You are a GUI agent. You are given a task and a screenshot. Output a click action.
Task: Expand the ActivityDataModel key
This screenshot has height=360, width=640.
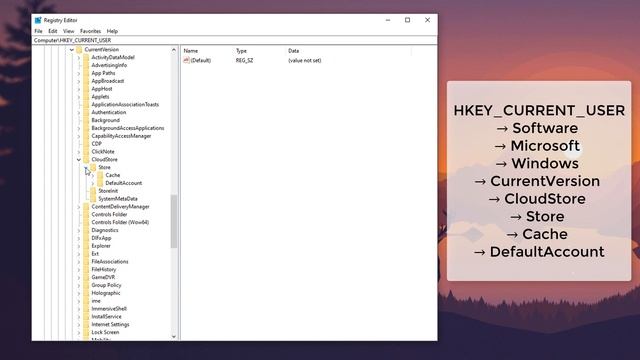[79, 58]
